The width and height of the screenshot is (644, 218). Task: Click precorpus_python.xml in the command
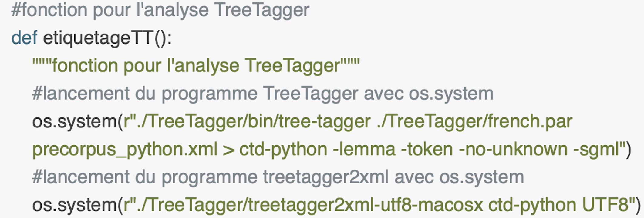[125, 150]
